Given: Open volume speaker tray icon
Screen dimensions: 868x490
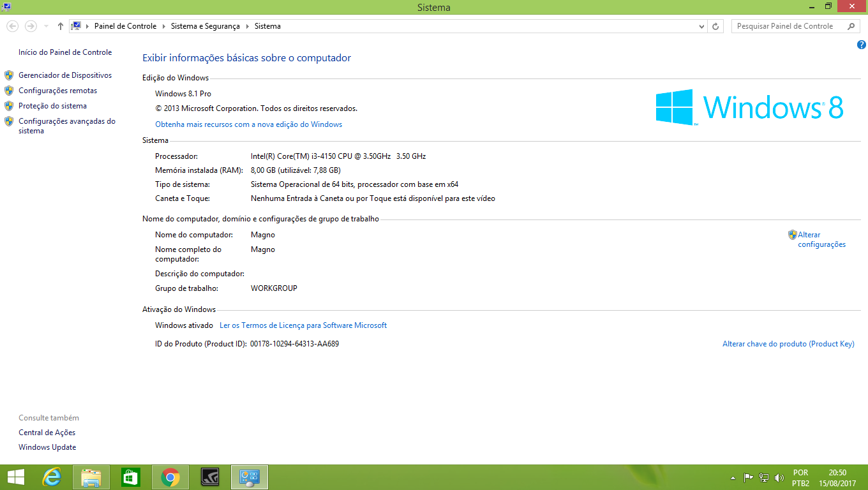Looking at the screenshot, I should [779, 477].
